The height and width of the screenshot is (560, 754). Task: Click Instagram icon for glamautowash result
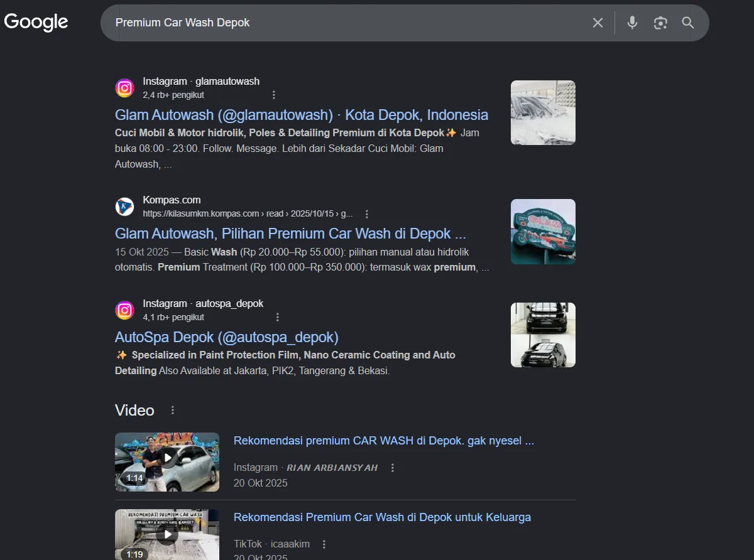(x=124, y=88)
